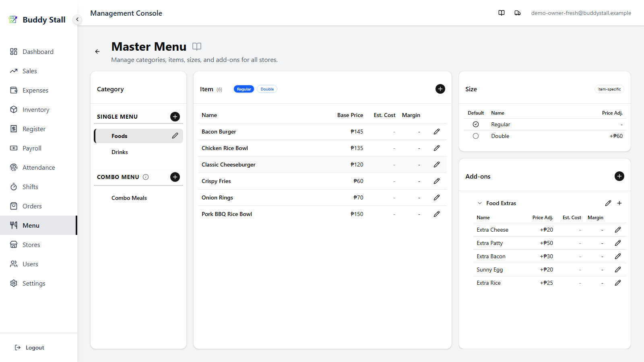This screenshot has height=362, width=644.
Task: Open Shifts in the sidebar
Action: [x=39, y=187]
